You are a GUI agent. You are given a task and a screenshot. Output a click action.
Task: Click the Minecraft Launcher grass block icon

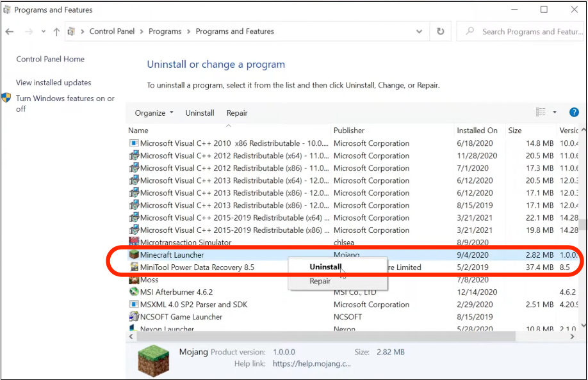[134, 255]
